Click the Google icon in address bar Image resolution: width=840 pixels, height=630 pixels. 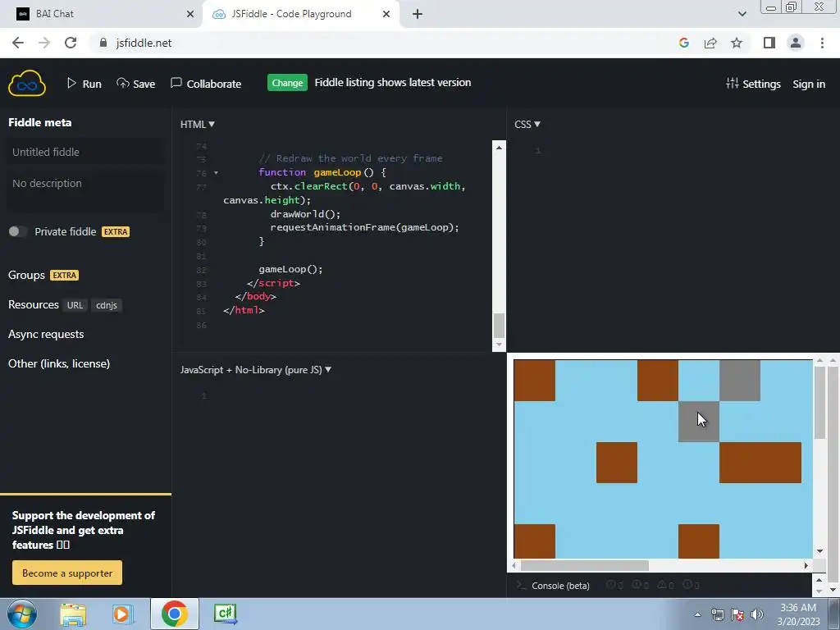click(x=684, y=43)
